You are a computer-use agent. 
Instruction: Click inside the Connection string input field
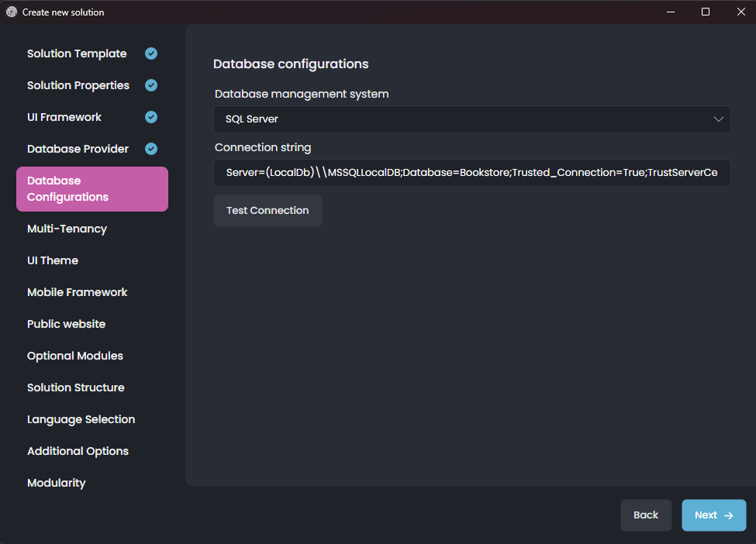tap(471, 172)
